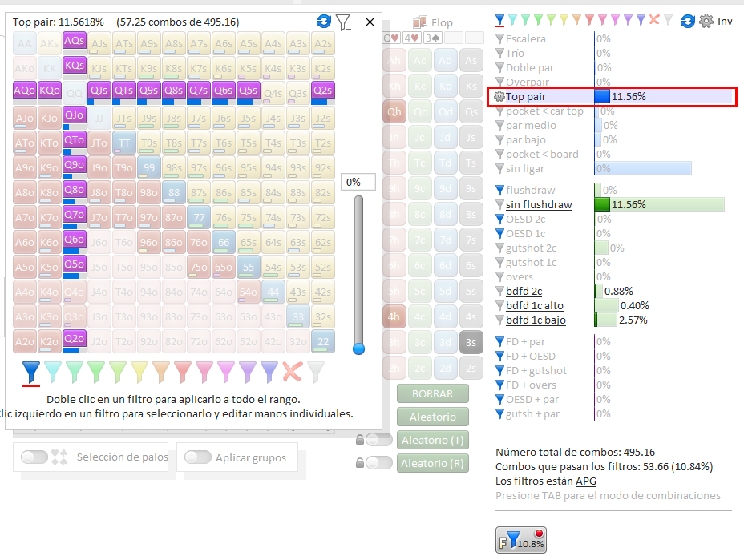Click the funnel icon next to flushdraw
This screenshot has height=560, width=744.
click(499, 191)
